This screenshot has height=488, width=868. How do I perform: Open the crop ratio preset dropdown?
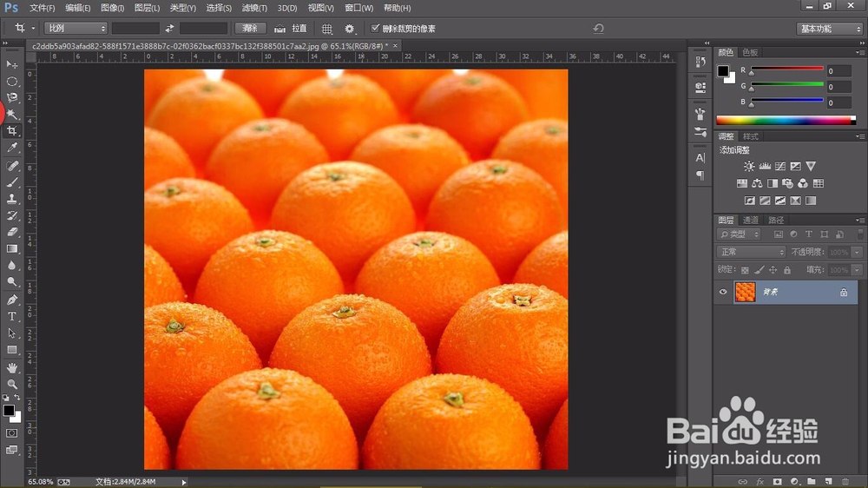click(76, 29)
